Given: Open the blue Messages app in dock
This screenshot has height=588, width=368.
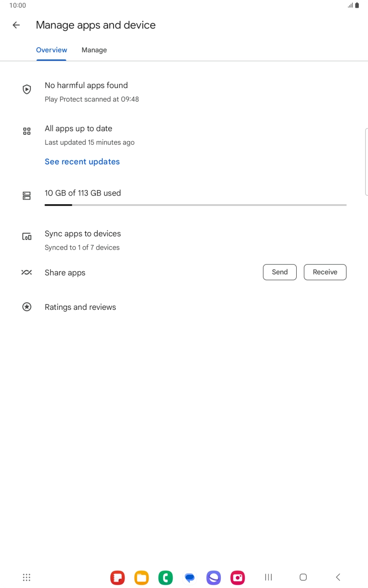Looking at the screenshot, I should click(x=189, y=578).
